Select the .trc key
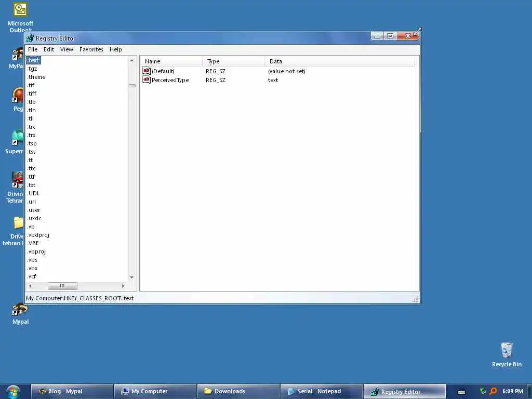 click(31, 127)
